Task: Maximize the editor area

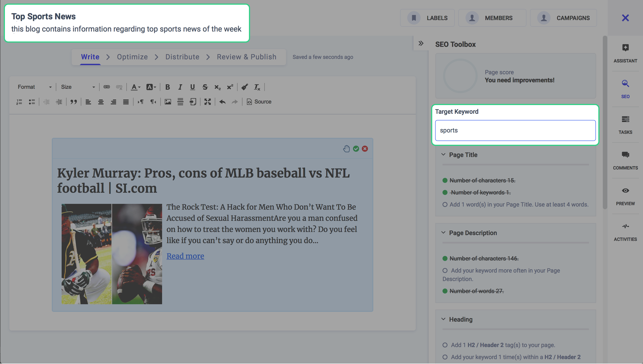Action: pos(207,102)
